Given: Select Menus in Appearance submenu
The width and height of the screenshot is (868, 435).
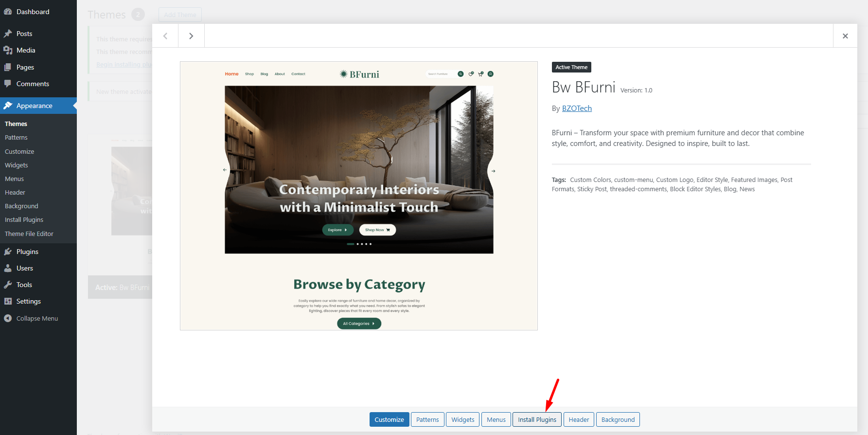Looking at the screenshot, I should point(15,179).
